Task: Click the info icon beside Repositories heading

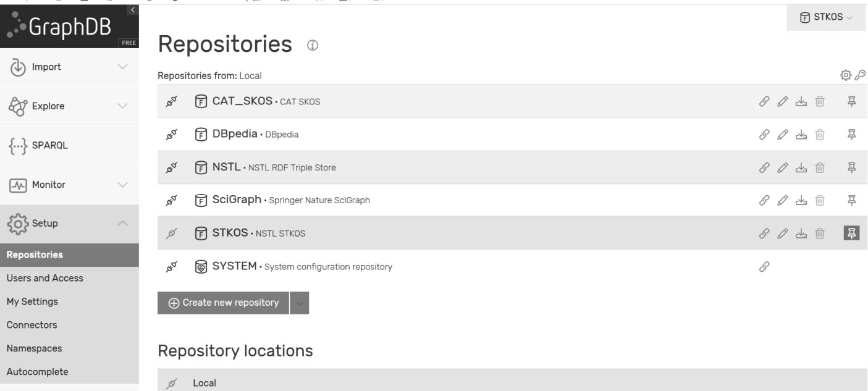Action: (x=313, y=45)
